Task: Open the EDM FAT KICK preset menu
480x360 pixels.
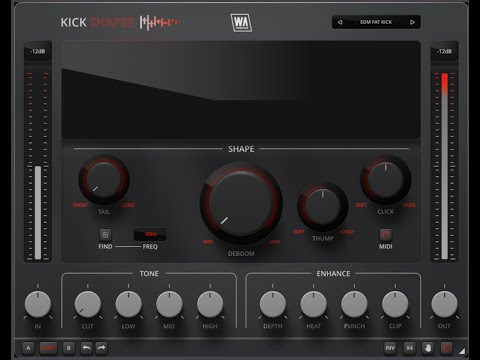Action: click(376, 22)
